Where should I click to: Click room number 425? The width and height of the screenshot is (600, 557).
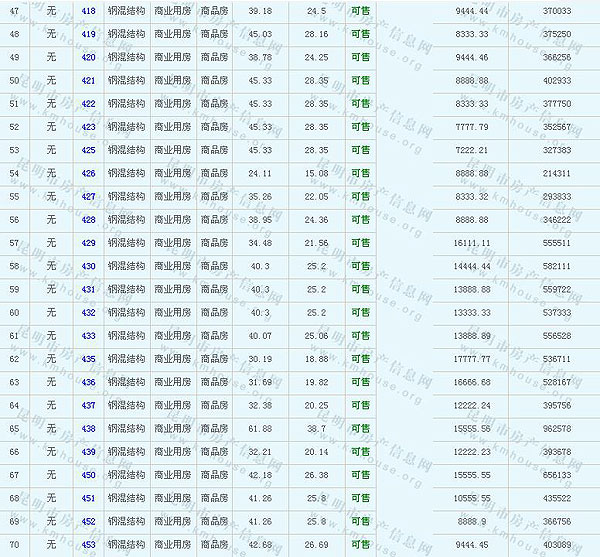89,150
